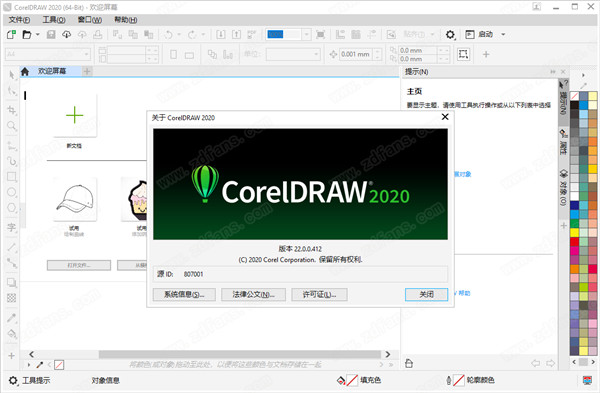
Task: Expand the 启动 launcher dropdown arrow
Action: coord(503,35)
